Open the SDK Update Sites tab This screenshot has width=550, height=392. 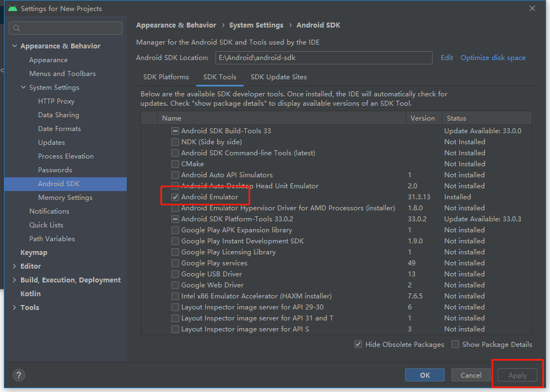tap(279, 77)
